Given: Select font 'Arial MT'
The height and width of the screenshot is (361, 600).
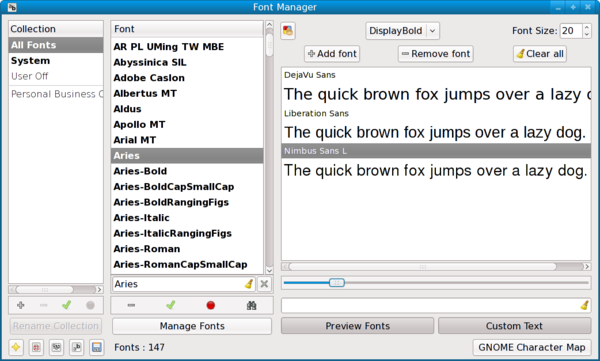Looking at the screenshot, I should tap(187, 140).
